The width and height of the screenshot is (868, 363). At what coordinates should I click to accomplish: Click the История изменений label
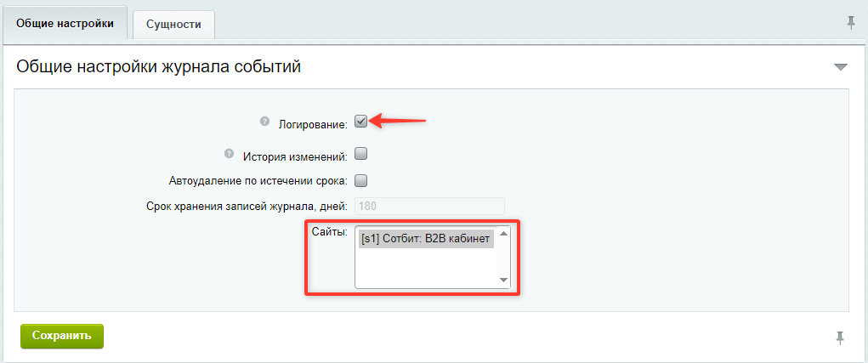click(295, 157)
